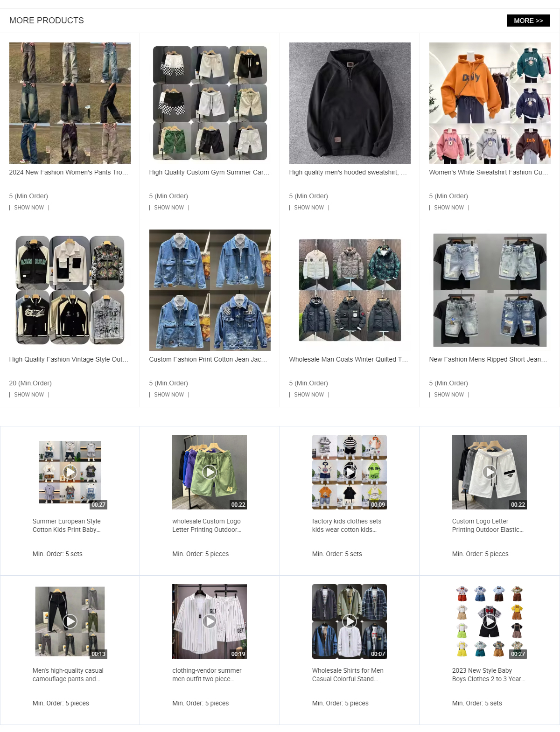Play the 2023 Baby Boys Clothes video
The height and width of the screenshot is (732, 560).
point(490,621)
